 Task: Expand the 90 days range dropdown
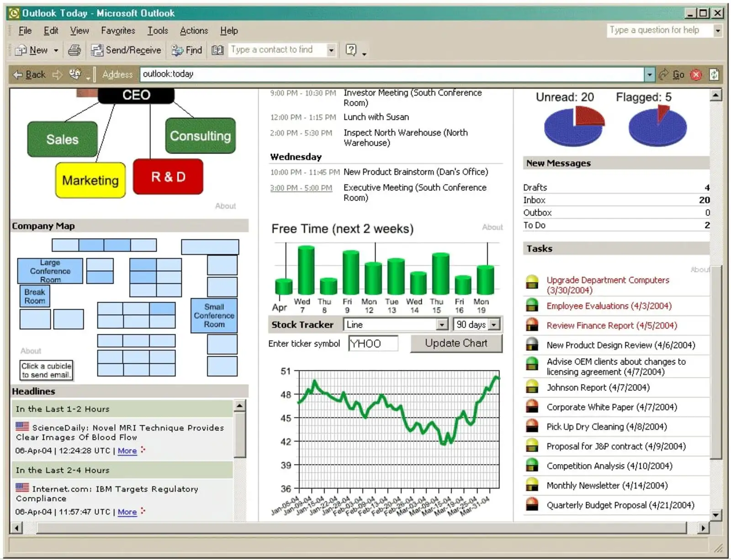click(494, 325)
